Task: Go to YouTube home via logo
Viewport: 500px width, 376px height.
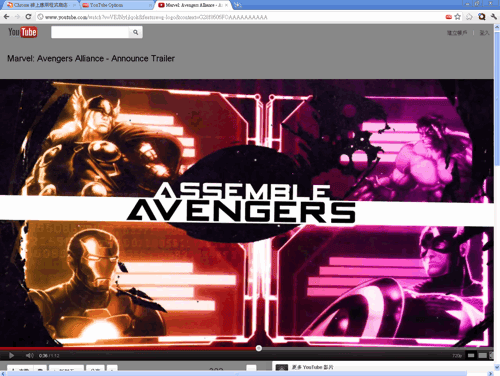Action: [x=23, y=32]
